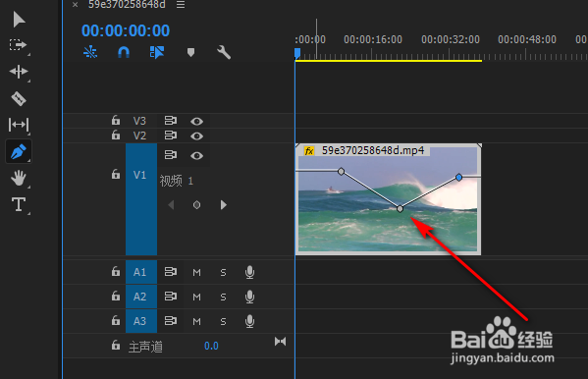Toggle lock on track V3
Image resolution: width=588 pixels, height=379 pixels.
coord(116,120)
